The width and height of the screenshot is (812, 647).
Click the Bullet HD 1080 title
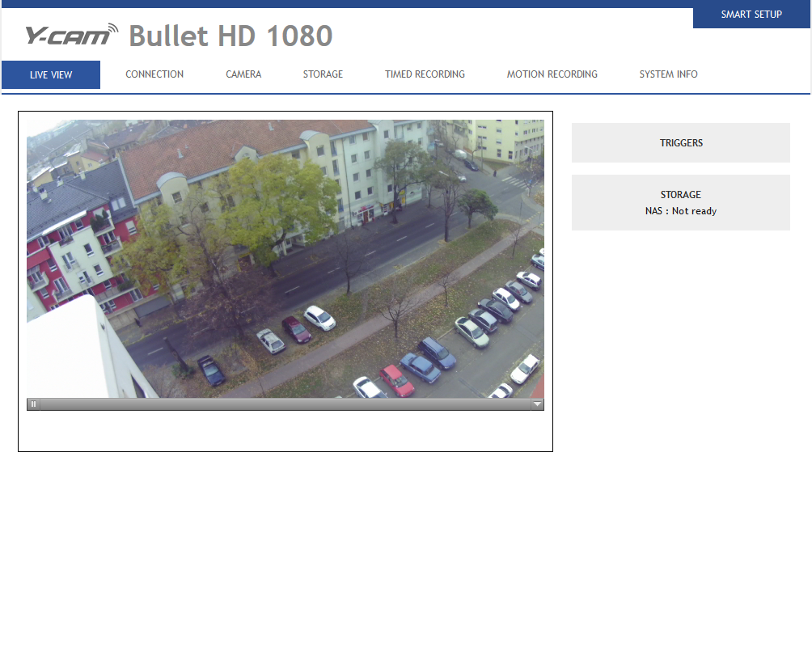(x=230, y=36)
